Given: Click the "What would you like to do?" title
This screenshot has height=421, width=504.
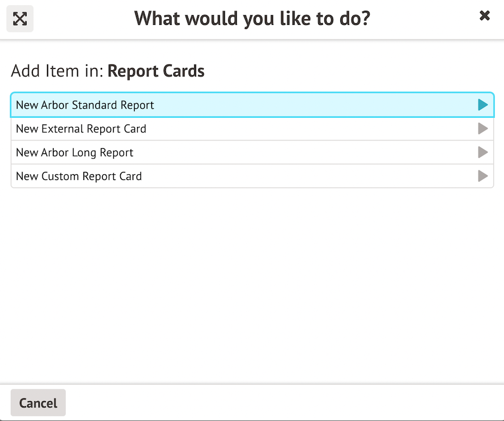Looking at the screenshot, I should coord(252,19).
